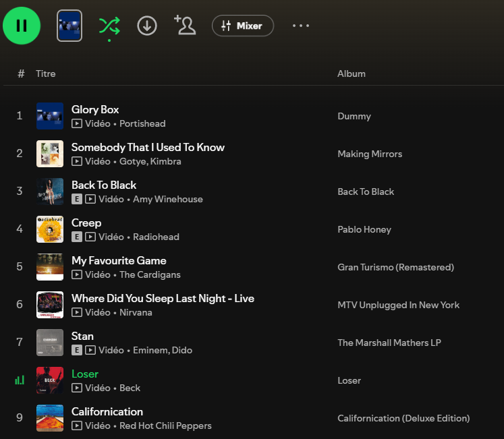
Task: Click the Amy Winehouse cover thumbnail
Action: pyautogui.click(x=50, y=192)
